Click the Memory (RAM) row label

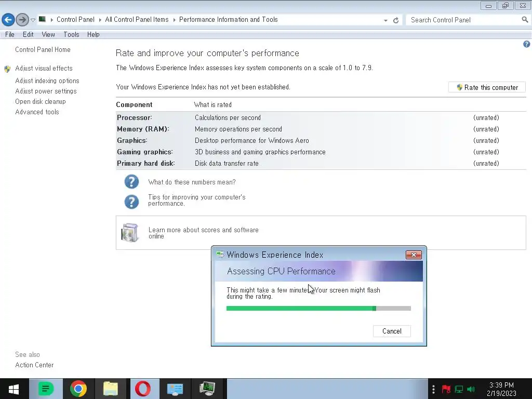[143, 129]
